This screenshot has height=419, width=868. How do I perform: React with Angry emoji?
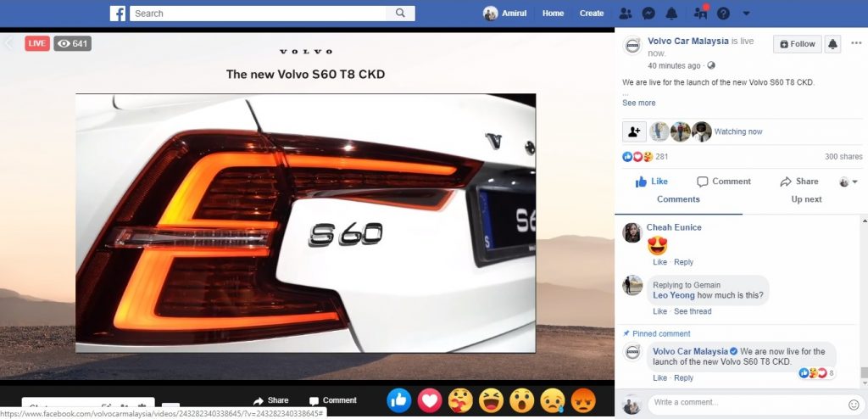click(583, 400)
